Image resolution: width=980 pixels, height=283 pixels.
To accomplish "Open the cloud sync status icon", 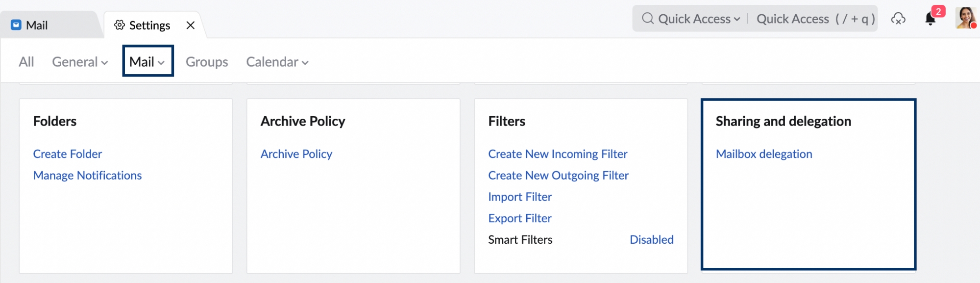I will click(x=898, y=19).
